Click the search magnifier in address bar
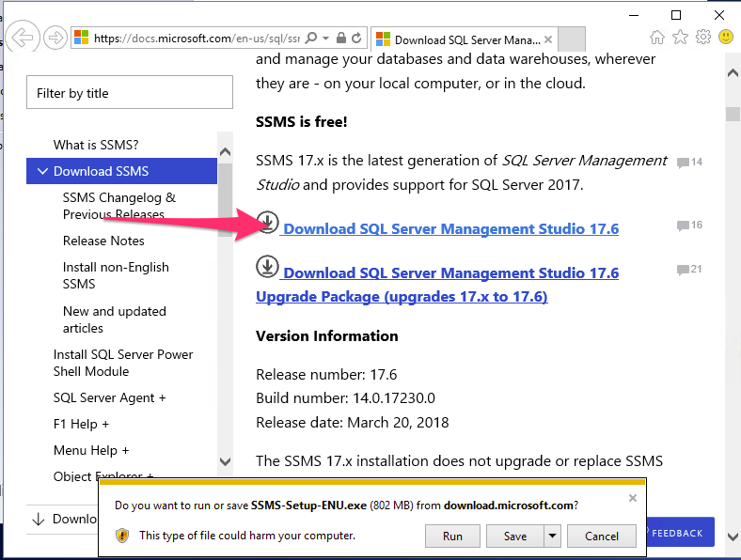The image size is (741, 560). click(x=311, y=38)
